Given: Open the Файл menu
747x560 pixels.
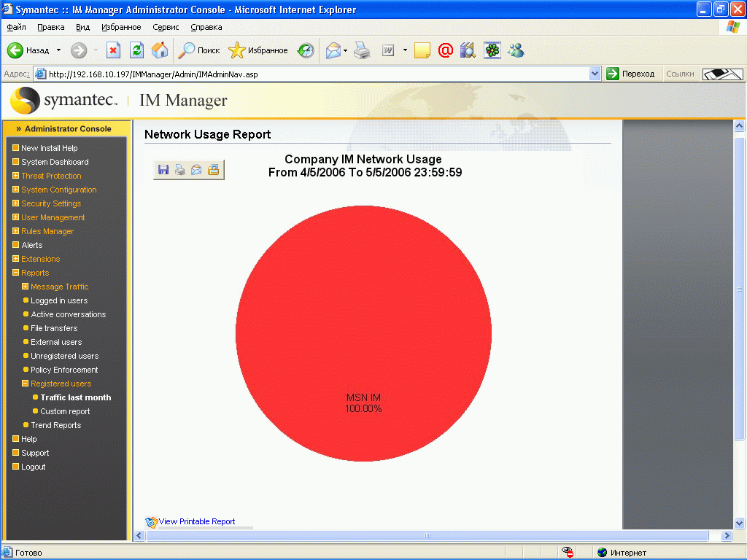Looking at the screenshot, I should point(16,27).
